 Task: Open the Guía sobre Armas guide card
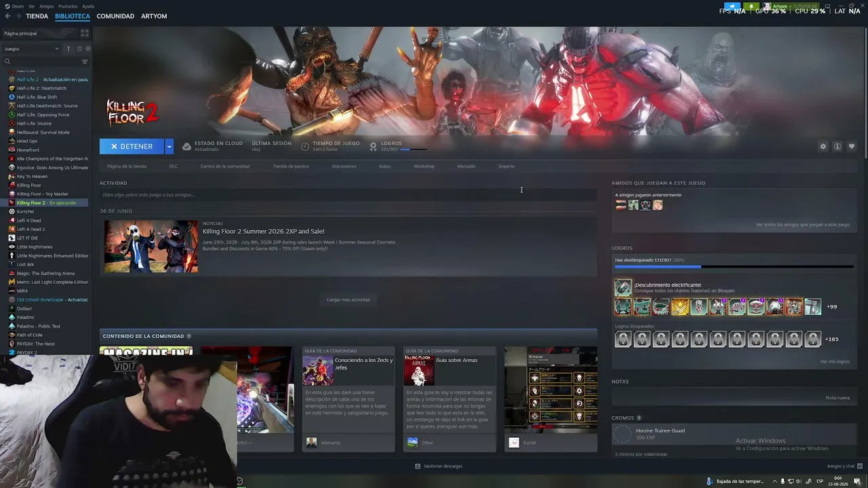(x=450, y=399)
